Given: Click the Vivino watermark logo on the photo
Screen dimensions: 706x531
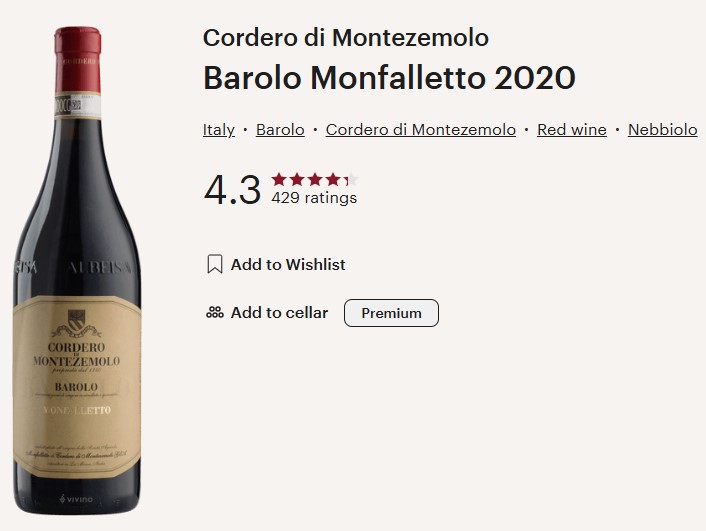Looking at the screenshot, I should 74,498.
